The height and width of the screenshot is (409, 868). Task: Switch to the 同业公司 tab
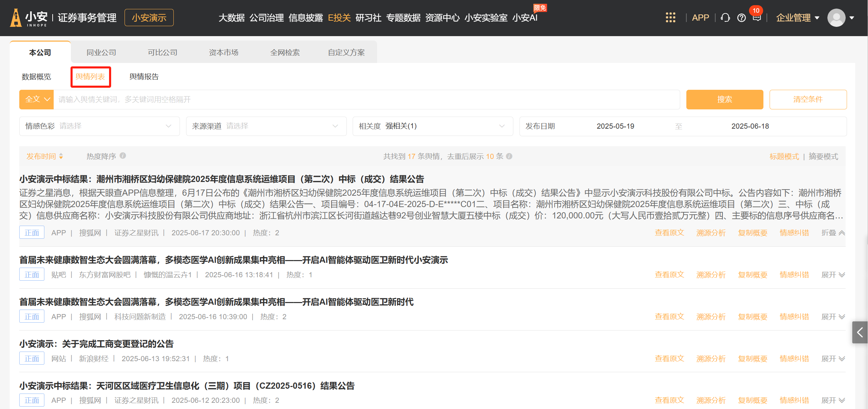101,52
